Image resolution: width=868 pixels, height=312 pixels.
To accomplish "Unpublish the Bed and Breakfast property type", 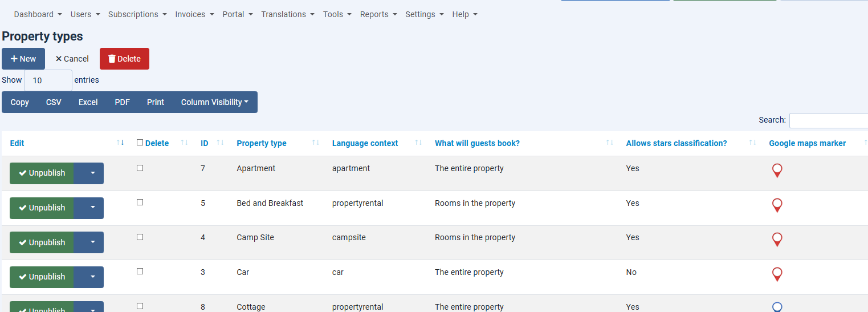I will pyautogui.click(x=42, y=208).
